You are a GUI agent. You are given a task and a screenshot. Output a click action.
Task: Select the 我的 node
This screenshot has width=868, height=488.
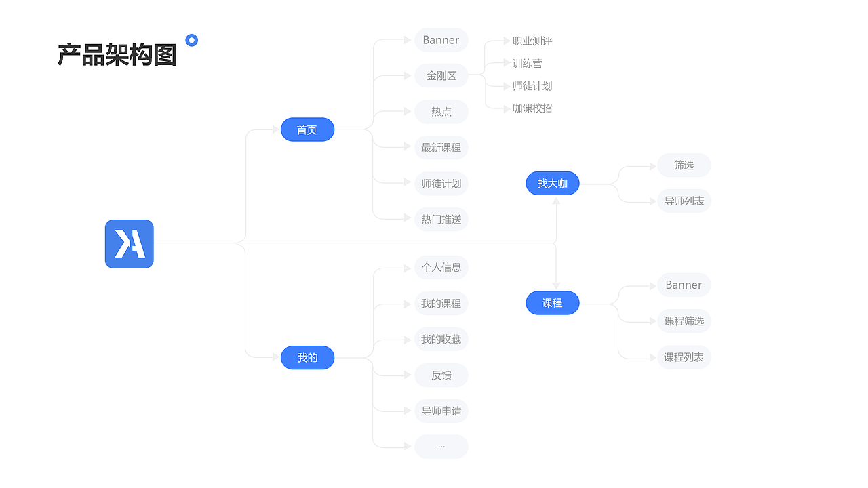(307, 357)
